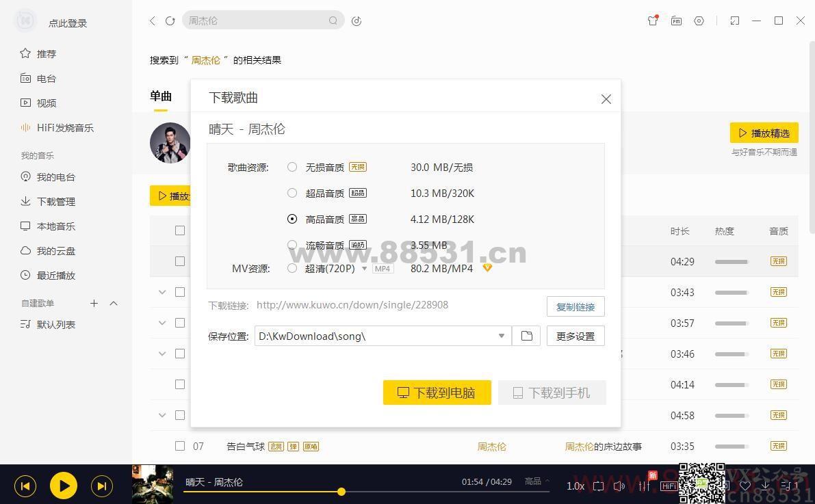This screenshot has width=815, height=504.
Task: Toggle the loop mode icon in the player bar
Action: tap(598, 486)
